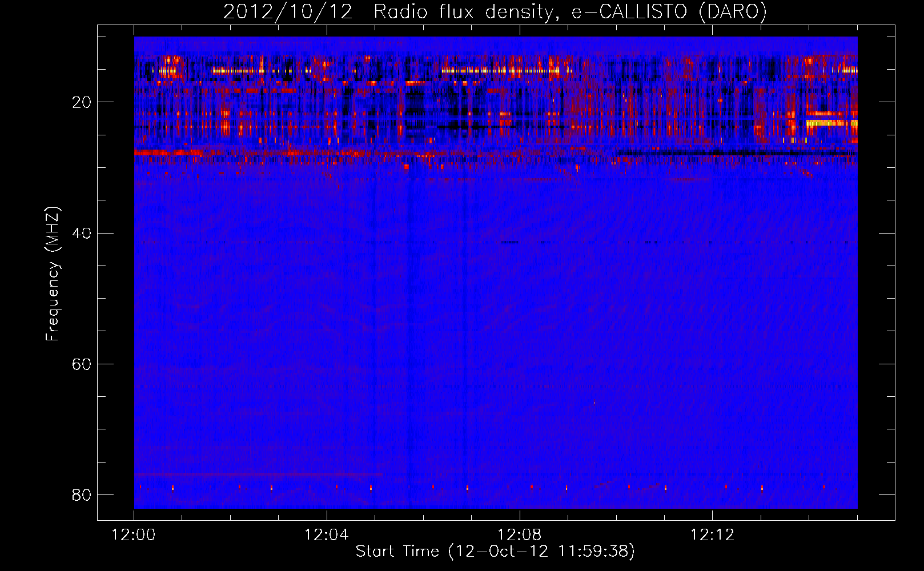Click the '40' frequency tick label
This screenshot has width=924, height=571.
coord(82,233)
